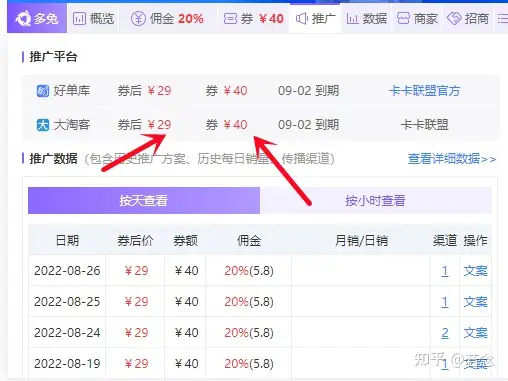Click the 日期 column header
508x381 pixels.
(67, 240)
